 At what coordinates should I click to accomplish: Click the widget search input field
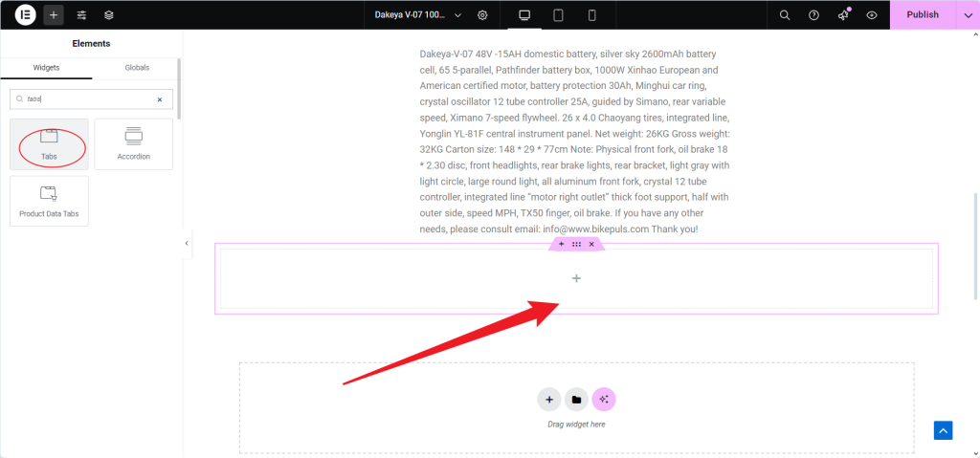click(x=91, y=98)
